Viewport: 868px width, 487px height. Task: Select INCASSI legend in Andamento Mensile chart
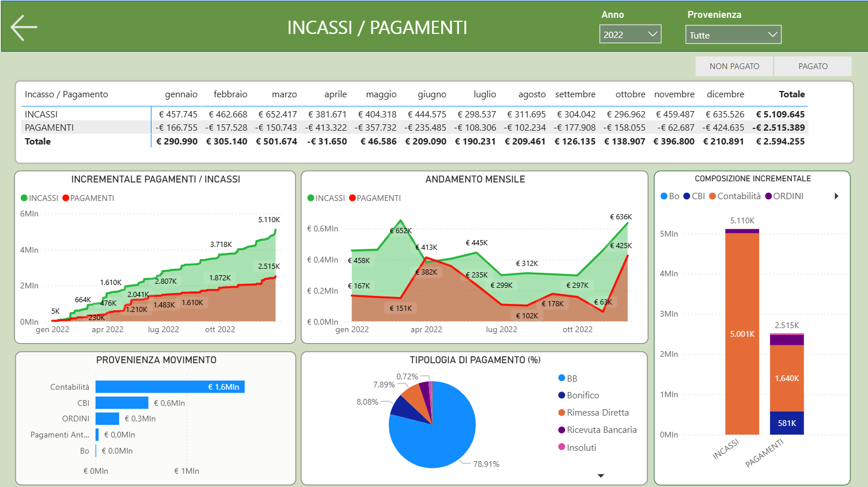[x=326, y=198]
